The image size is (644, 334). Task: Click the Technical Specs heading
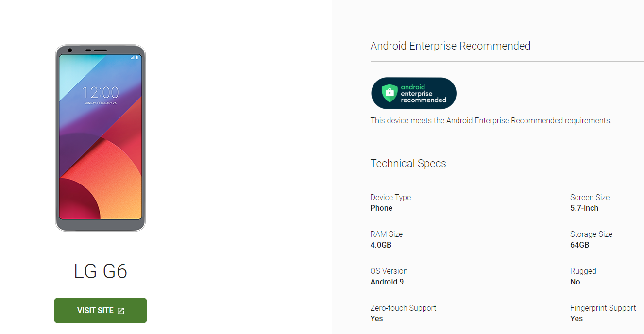pyautogui.click(x=408, y=163)
